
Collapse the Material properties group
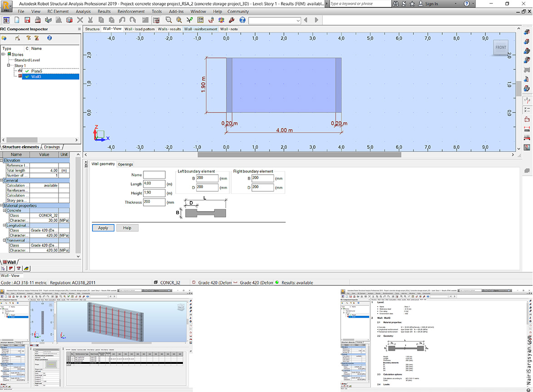1,206
